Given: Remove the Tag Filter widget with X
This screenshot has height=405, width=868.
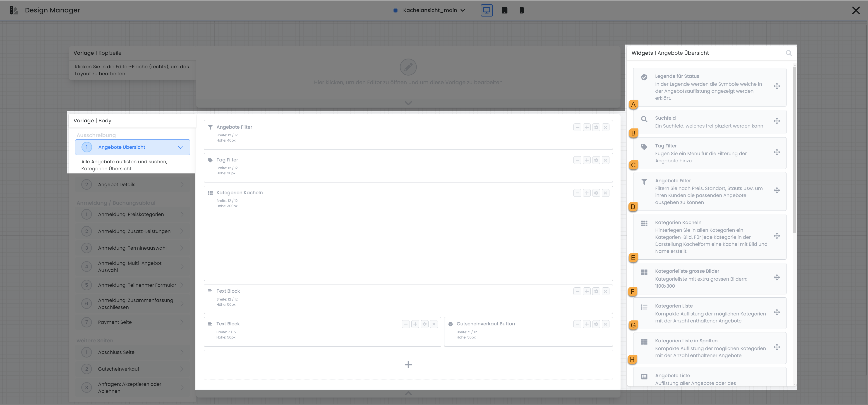Looking at the screenshot, I should [x=605, y=160].
